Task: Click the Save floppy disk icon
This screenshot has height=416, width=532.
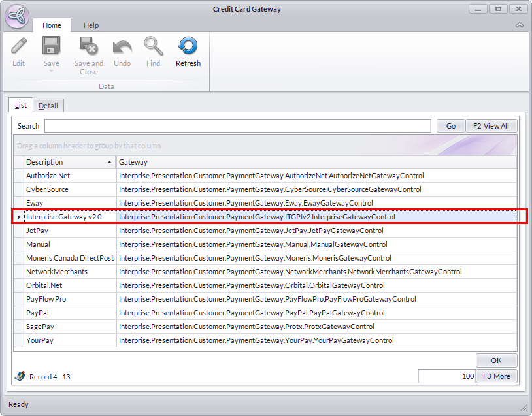Action: point(51,46)
